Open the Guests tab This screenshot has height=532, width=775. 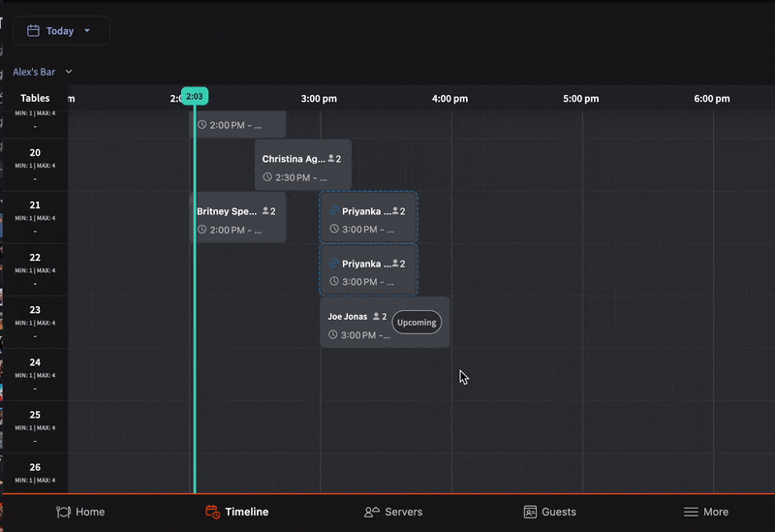point(549,512)
